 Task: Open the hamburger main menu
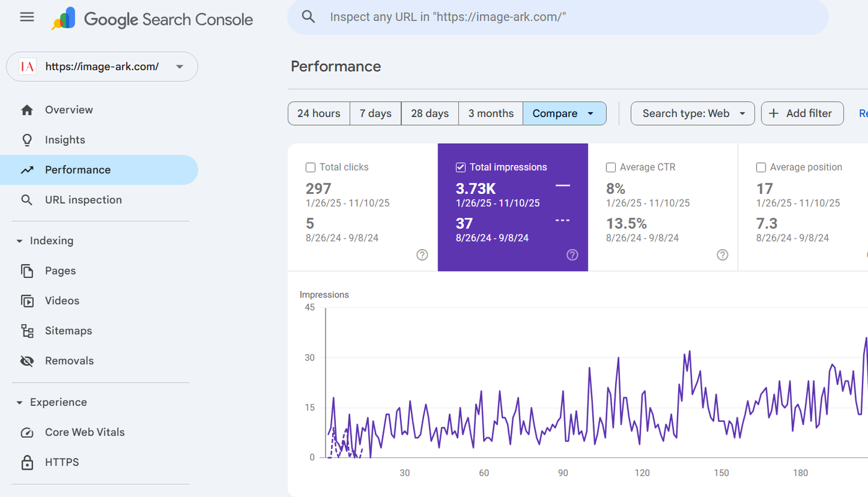[x=27, y=17]
